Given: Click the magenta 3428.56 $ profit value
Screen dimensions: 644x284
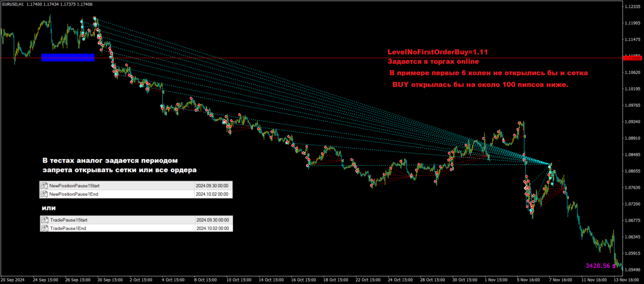Looking at the screenshot, I should pyautogui.click(x=600, y=266).
